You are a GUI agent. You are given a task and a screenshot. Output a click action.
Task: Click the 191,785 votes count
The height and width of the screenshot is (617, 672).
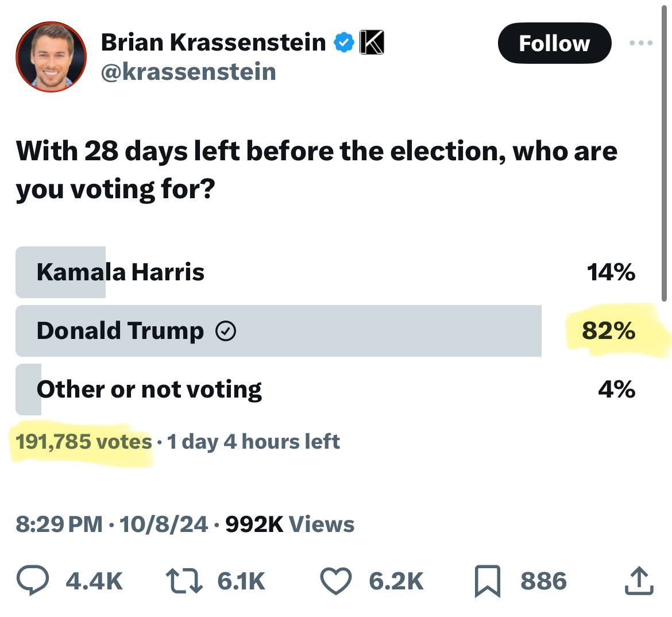coord(83,442)
